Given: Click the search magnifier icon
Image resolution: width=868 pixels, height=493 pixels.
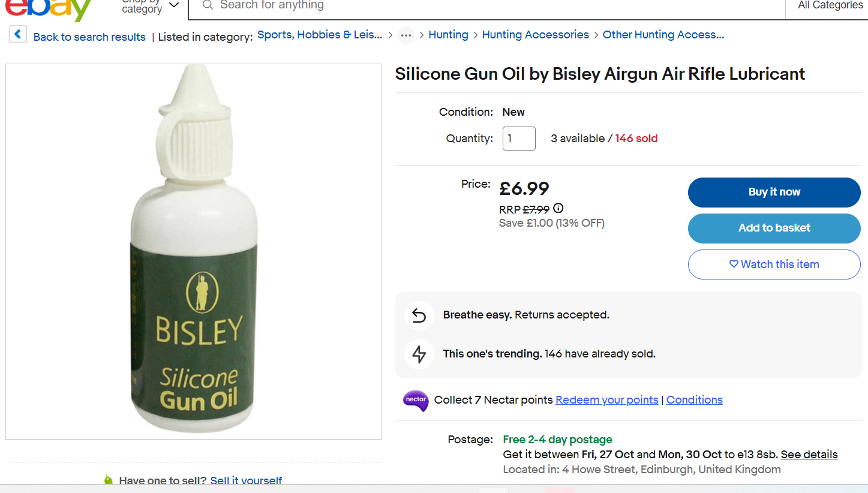Looking at the screenshot, I should 208,5.
